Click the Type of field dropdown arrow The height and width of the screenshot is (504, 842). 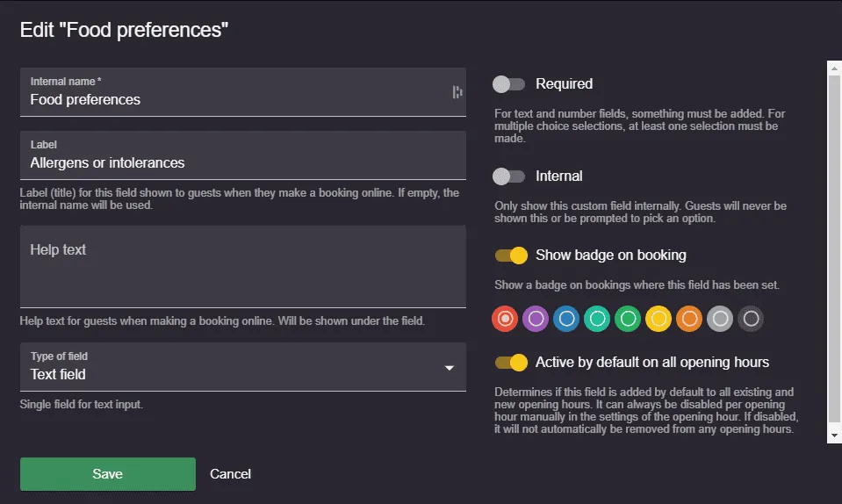(450, 368)
